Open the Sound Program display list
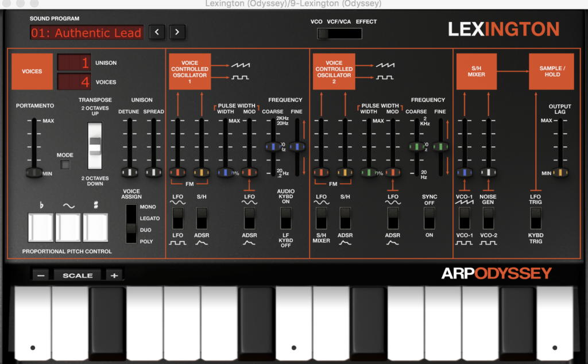The image size is (588, 364). point(87,33)
